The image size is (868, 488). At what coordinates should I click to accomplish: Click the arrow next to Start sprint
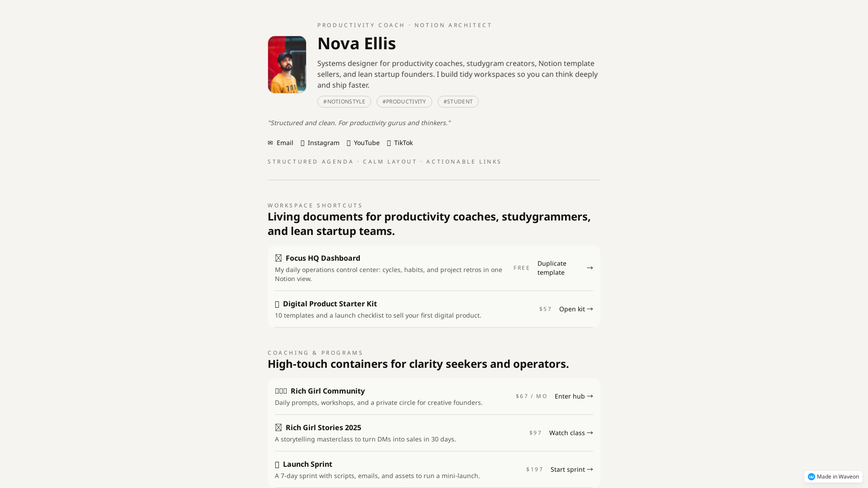590,469
